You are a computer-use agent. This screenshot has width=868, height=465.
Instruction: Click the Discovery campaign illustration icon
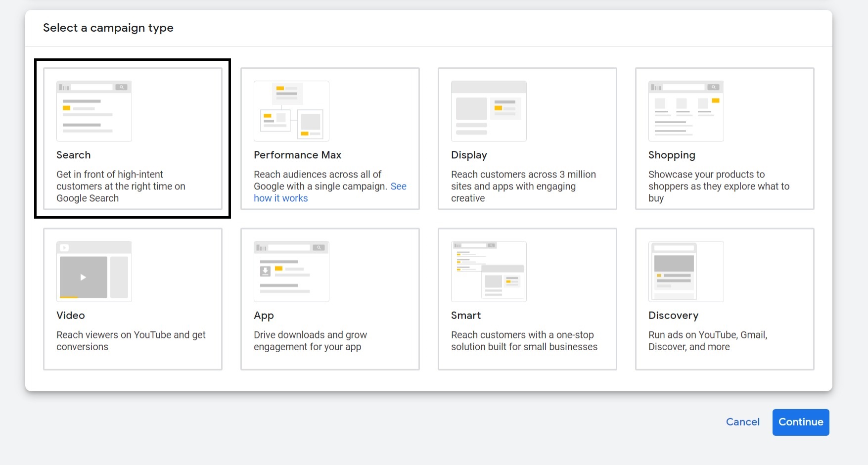tap(686, 272)
